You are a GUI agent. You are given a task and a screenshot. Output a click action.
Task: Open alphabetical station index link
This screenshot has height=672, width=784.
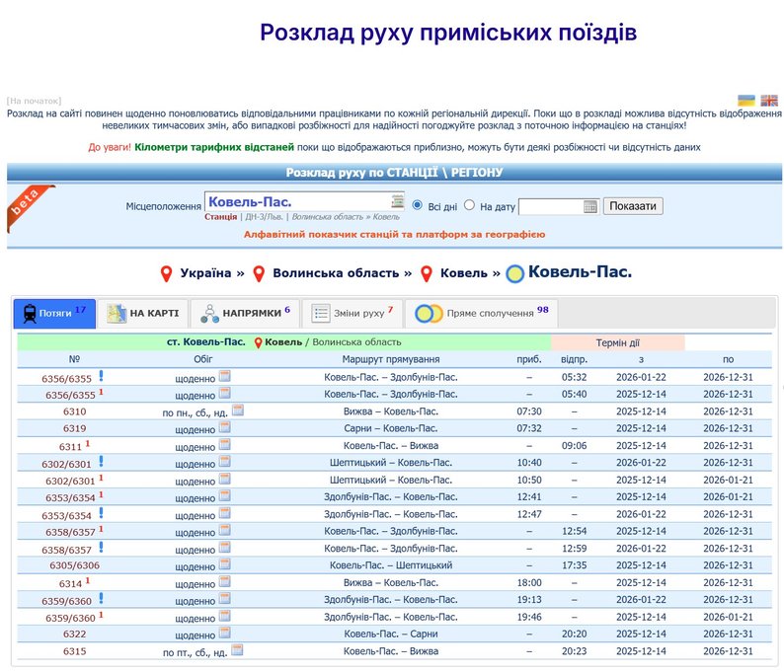click(x=394, y=235)
